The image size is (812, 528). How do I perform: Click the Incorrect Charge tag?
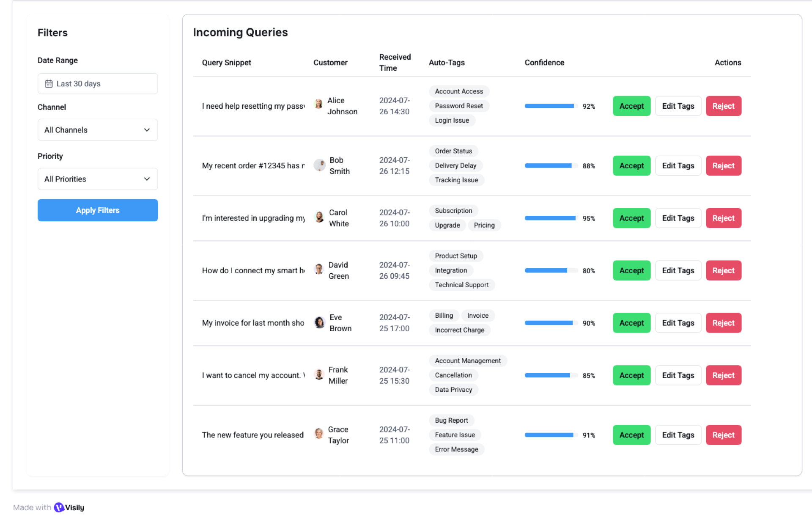coord(459,330)
